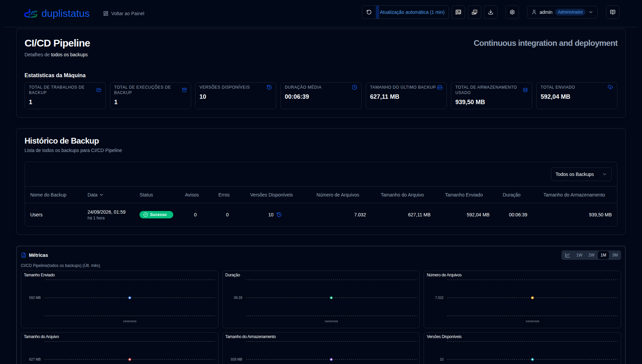Click the duplistatus title link
The image size is (642, 364).
tap(65, 13)
